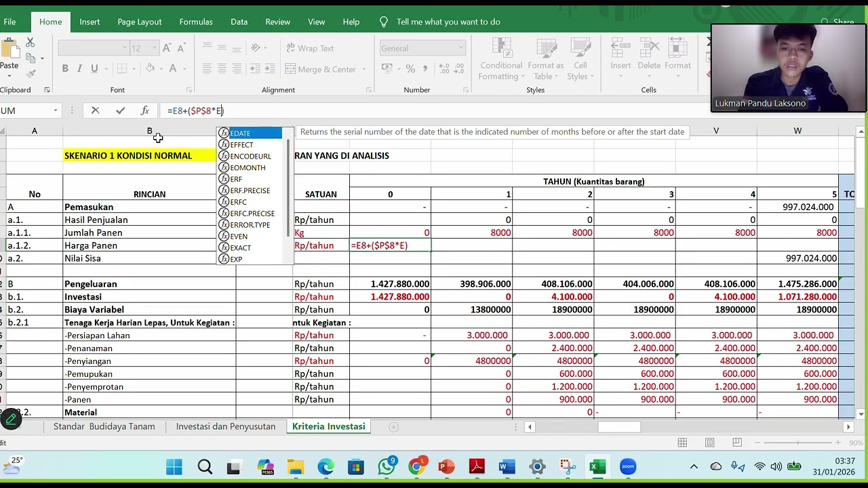Click the Fill Color bucket icon
Viewport: 868px width, 488px height.
[151, 68]
